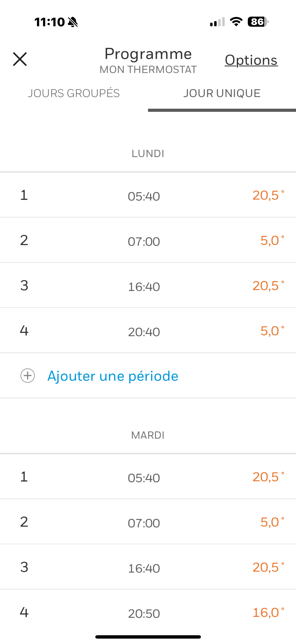This screenshot has height=644, width=296.
Task: Tap the plus circle icon for Lundi
Action: tap(27, 375)
